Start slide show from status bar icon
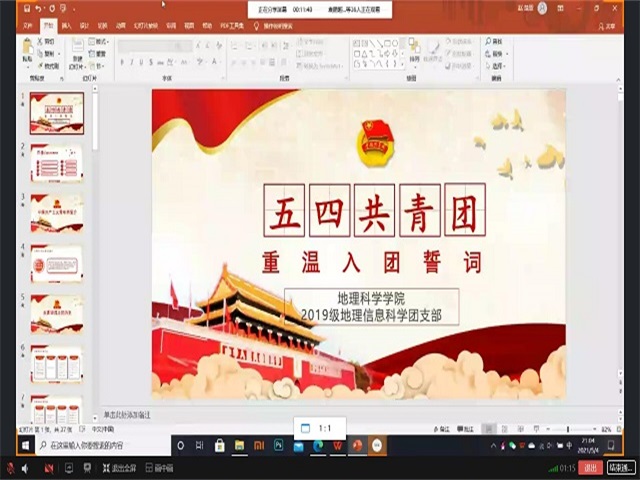Screen dimensions: 640x480 536,429
